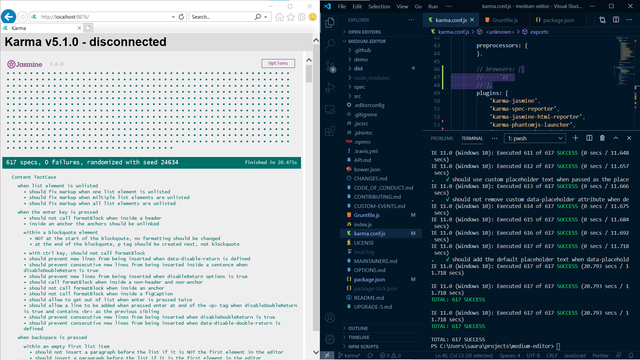Close the Karma browser tab
Screen dimensions: 640x360
click(x=79, y=28)
